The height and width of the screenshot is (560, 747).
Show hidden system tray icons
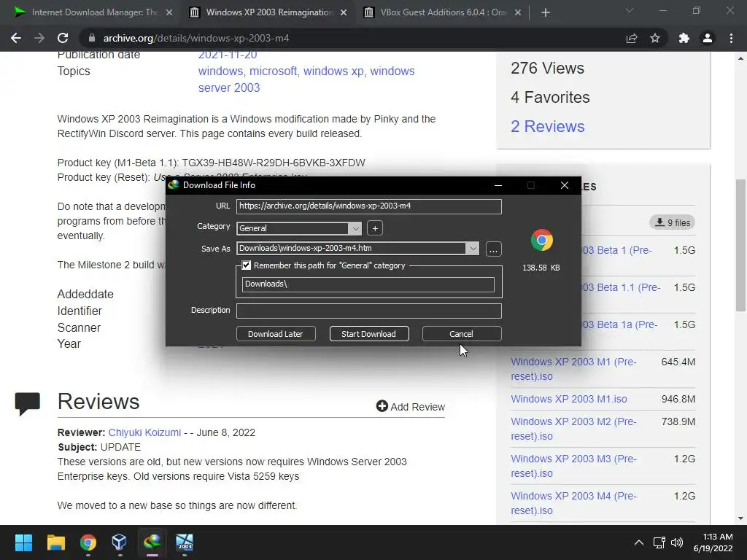pyautogui.click(x=639, y=542)
